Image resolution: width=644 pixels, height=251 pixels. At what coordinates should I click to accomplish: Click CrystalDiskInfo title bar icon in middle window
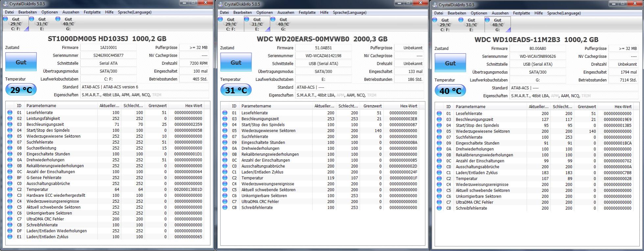221,4
